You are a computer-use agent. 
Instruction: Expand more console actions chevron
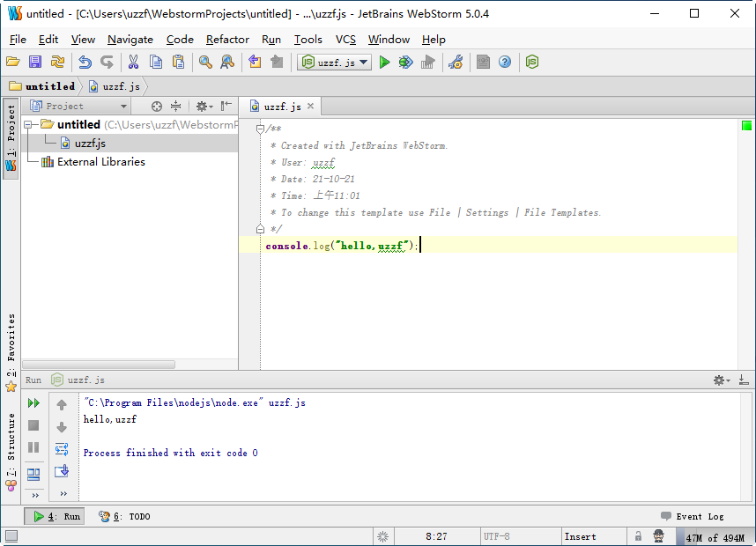click(x=63, y=493)
